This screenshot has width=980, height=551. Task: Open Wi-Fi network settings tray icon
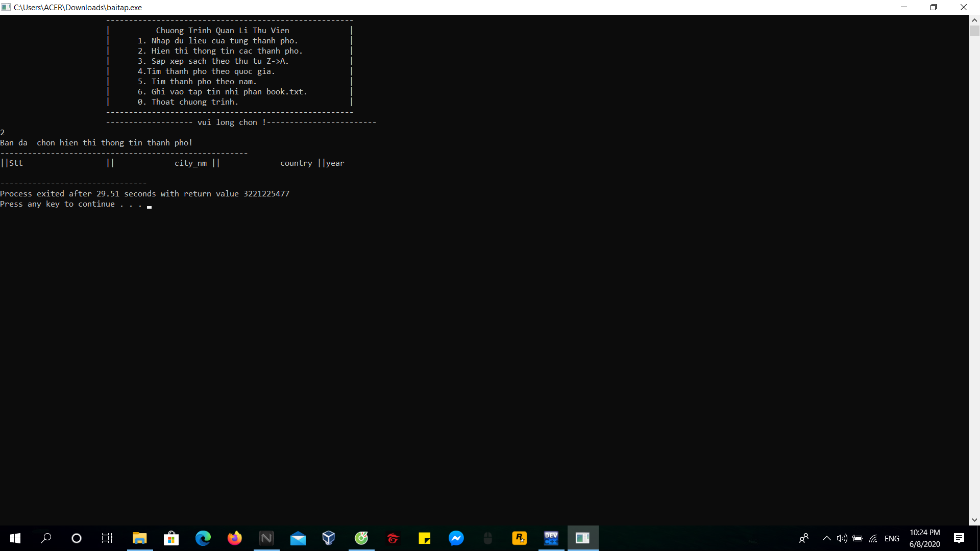pyautogui.click(x=873, y=538)
